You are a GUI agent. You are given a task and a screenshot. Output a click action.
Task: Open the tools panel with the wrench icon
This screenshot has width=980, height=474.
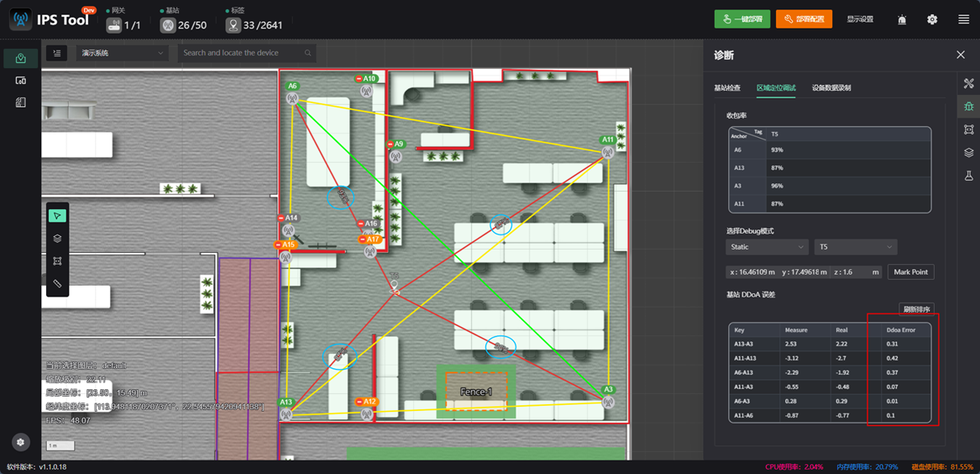pos(969,83)
